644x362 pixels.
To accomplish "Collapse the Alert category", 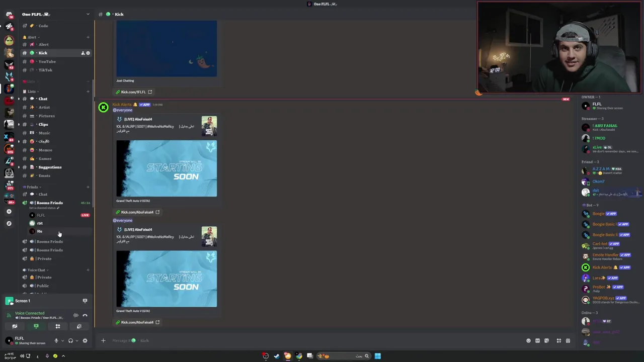I will click(x=31, y=37).
